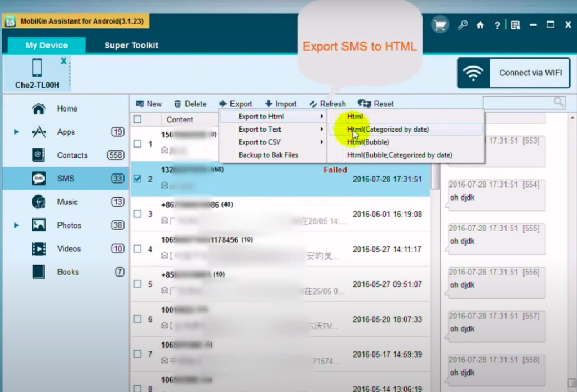Go to the home icon in title bar
The image size is (577, 392).
(480, 25)
